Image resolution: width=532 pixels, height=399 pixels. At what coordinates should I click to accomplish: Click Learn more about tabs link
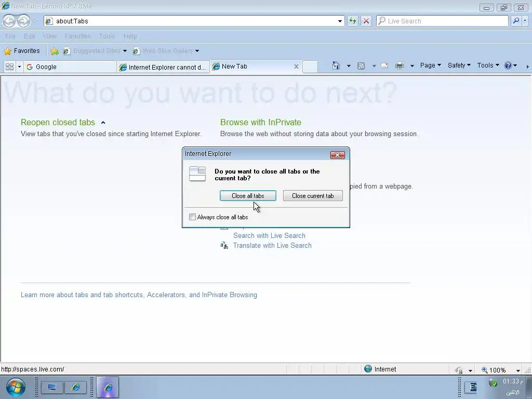[x=139, y=295]
